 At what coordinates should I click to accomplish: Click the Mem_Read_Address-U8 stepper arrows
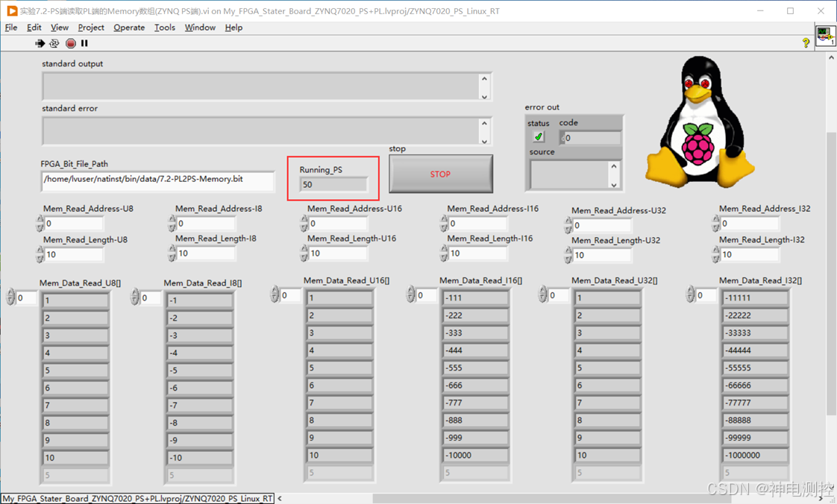[40, 224]
